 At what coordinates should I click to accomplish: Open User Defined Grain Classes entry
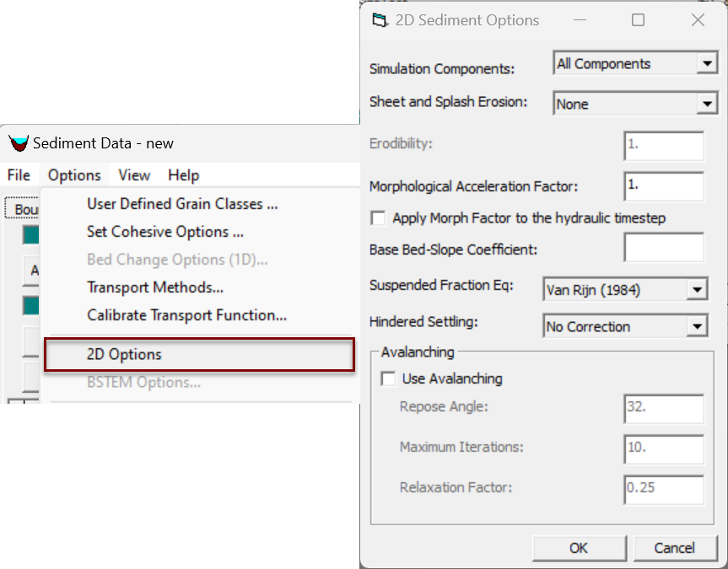pyautogui.click(x=182, y=204)
